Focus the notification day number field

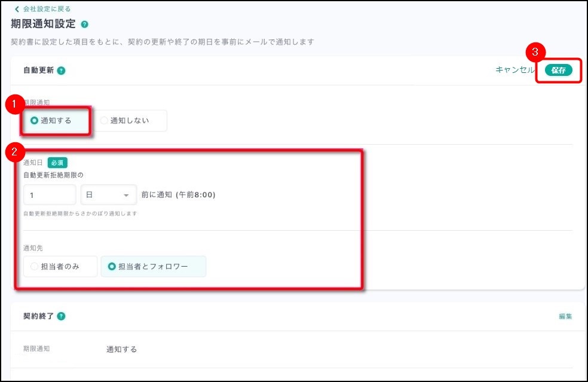click(49, 195)
